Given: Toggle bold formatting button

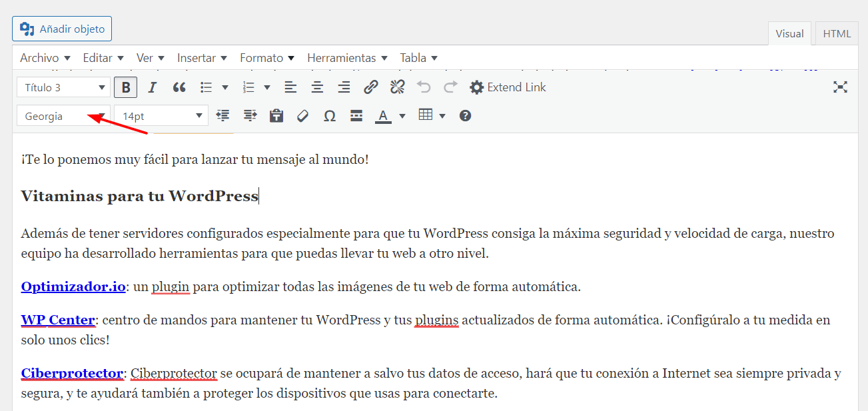Looking at the screenshot, I should [125, 87].
